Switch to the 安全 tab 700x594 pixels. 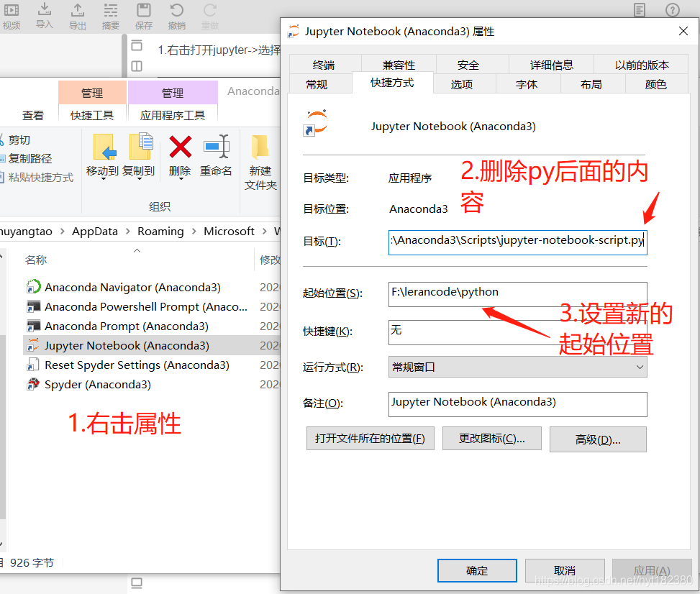(468, 65)
